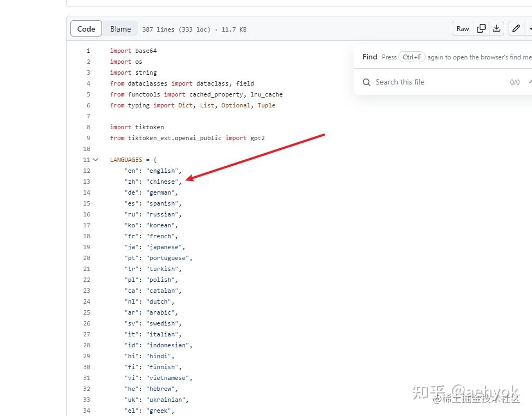Click "387 lines (333 loc)" file info
This screenshot has height=416, width=532.
point(176,29)
